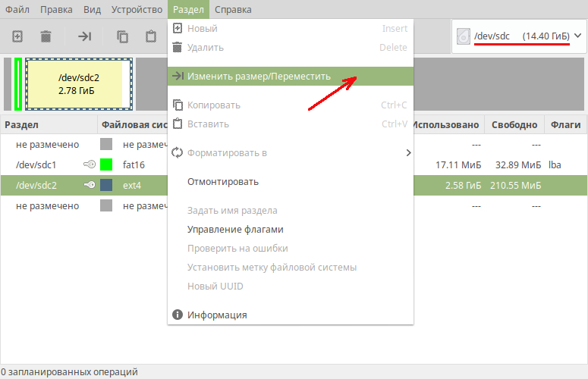588x379 pixels.
Task: Sort by the Раздел column header
Action: coord(49,125)
